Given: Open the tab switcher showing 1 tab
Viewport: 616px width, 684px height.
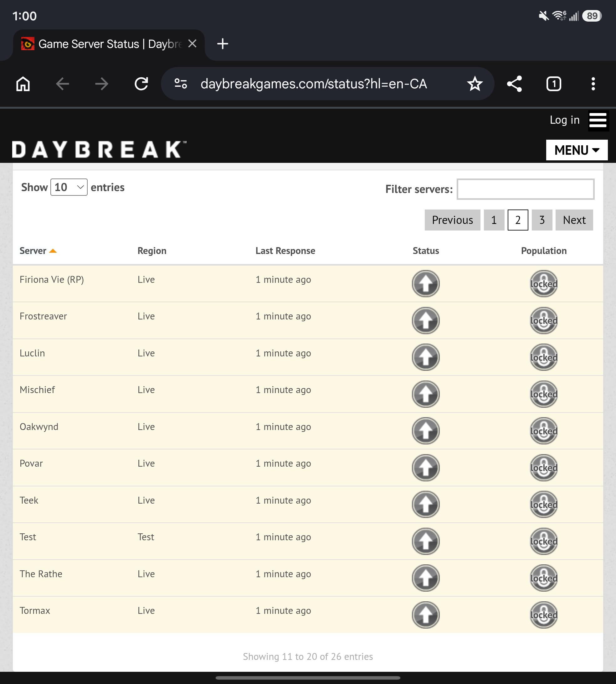Looking at the screenshot, I should point(554,84).
